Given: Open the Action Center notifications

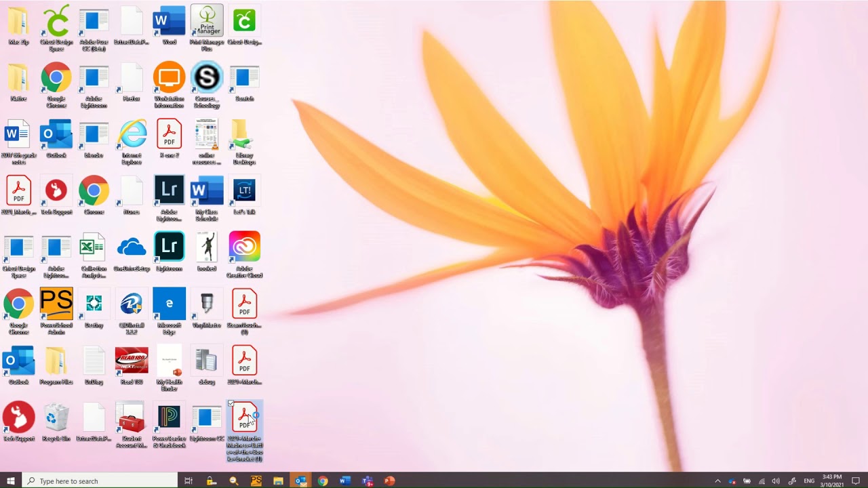Looking at the screenshot, I should [856, 481].
